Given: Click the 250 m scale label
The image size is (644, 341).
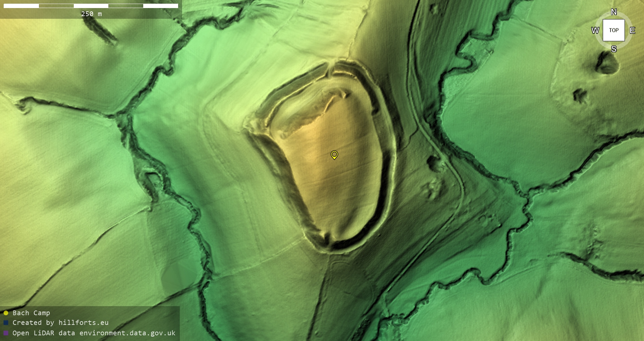Looking at the screenshot, I should click(x=91, y=14).
